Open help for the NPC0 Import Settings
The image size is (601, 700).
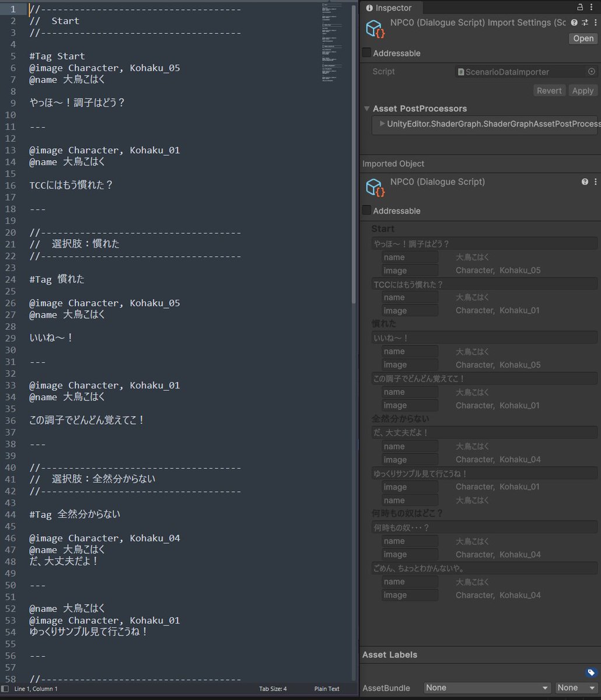(x=574, y=23)
